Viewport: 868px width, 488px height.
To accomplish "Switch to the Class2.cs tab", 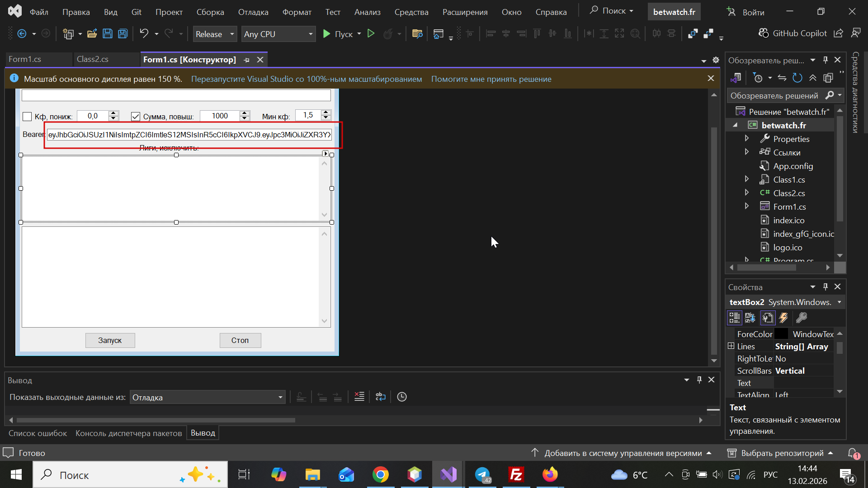I will pyautogui.click(x=93, y=59).
